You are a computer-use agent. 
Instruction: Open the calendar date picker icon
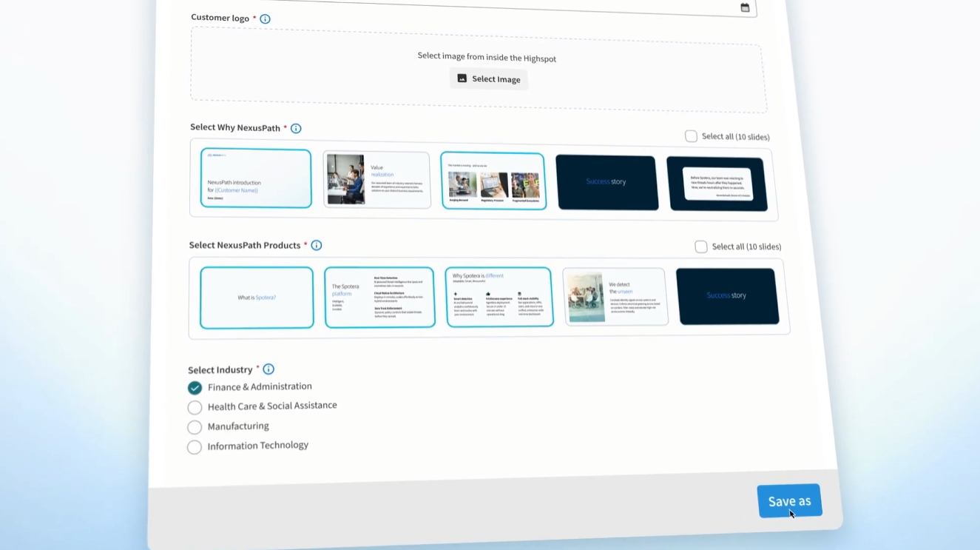click(745, 7)
